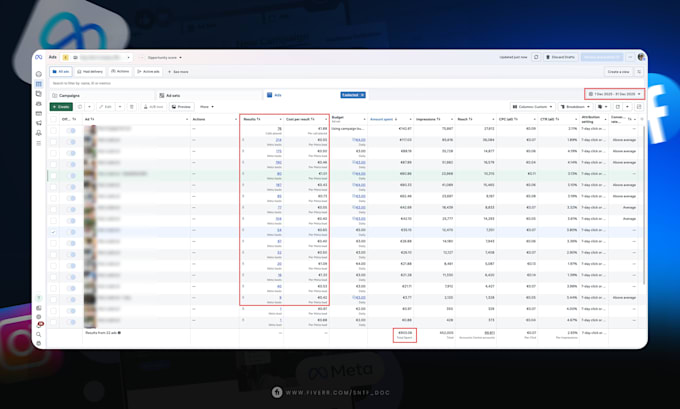Tick the checkbox of the green-highlighted row
Screen dimensions: 680x409
(x=53, y=176)
